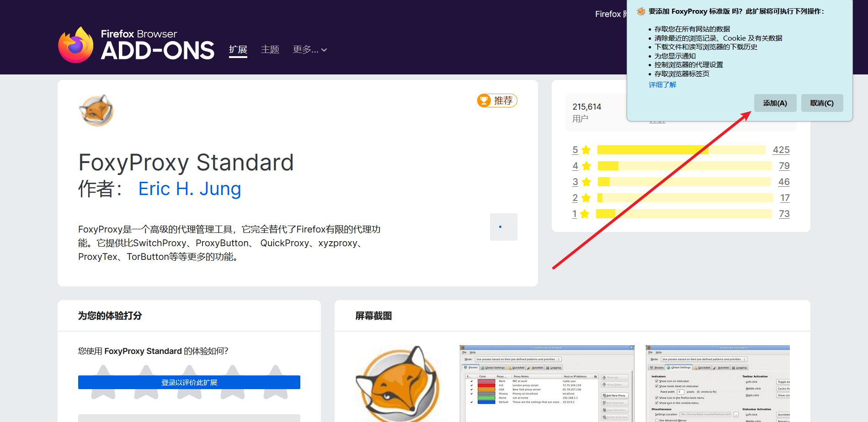Click the 清除最近的浏览记录 permission line
Image resolution: width=868 pixels, height=422 pixels.
pos(718,38)
